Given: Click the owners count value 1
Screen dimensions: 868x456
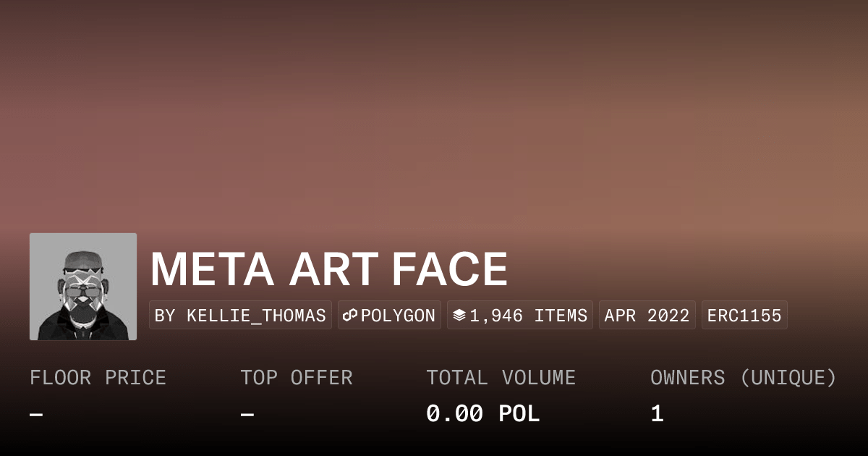Looking at the screenshot, I should (657, 414).
